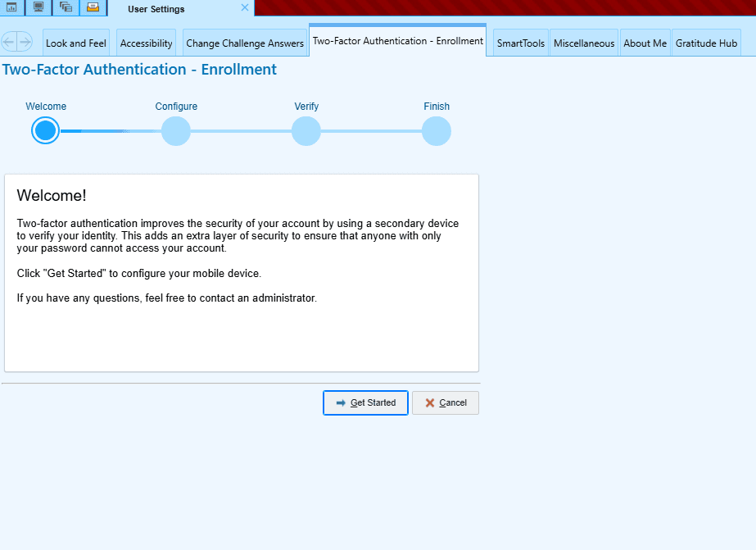Image resolution: width=756 pixels, height=550 pixels.
Task: Close the User Settings tab
Action: pyautogui.click(x=244, y=8)
